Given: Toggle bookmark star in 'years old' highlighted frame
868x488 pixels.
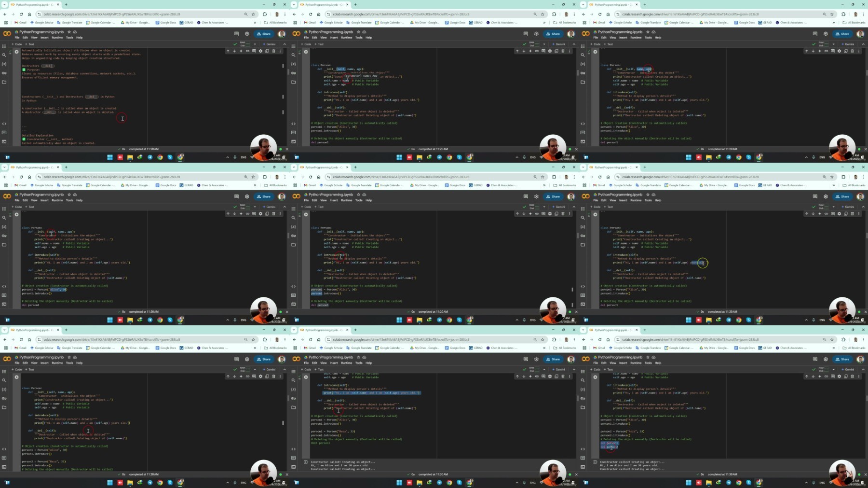Looking at the screenshot, I should tap(832, 177).
